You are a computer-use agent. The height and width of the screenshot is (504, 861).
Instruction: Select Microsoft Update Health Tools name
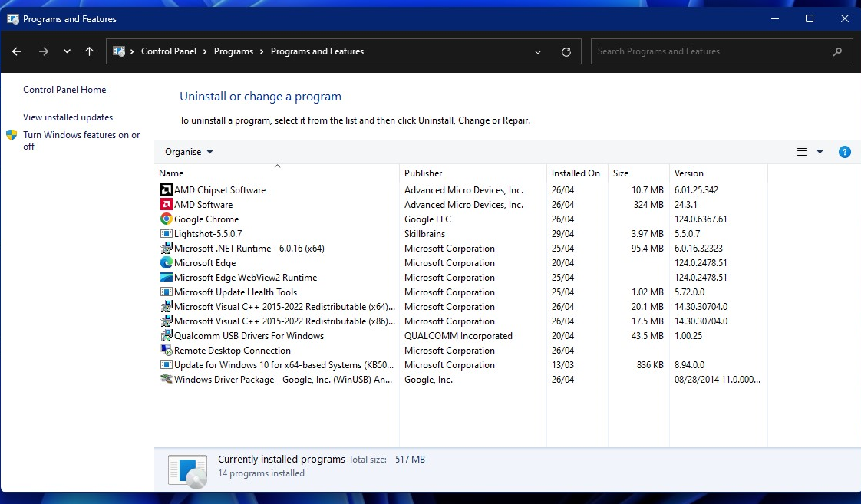[x=236, y=292]
